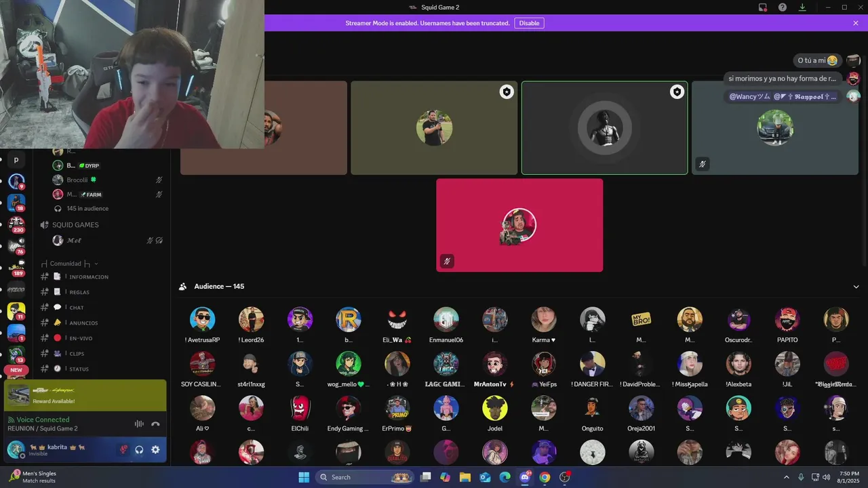868x488 pixels.
Task: Open server with 13 notification badge
Action: [x=16, y=355]
